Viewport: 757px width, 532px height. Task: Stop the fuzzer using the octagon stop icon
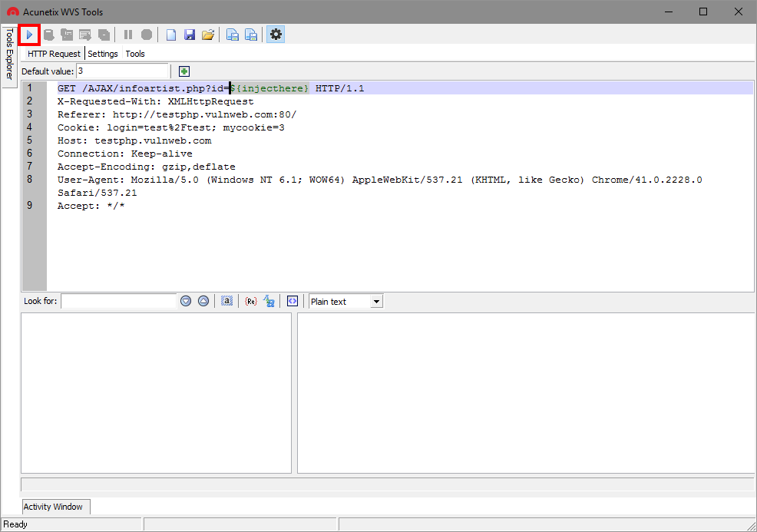coord(147,35)
